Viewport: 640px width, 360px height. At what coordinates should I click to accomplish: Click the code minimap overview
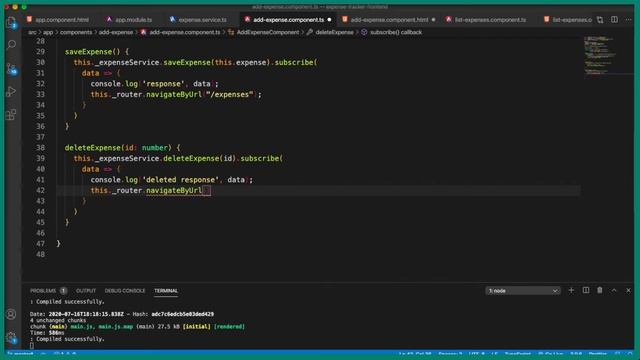coord(599,56)
